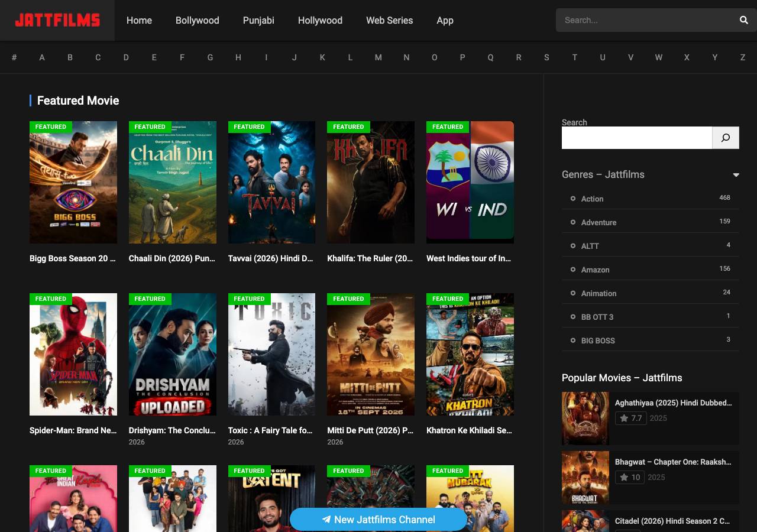Open the Web Series menu
The image size is (757, 532).
tap(390, 20)
